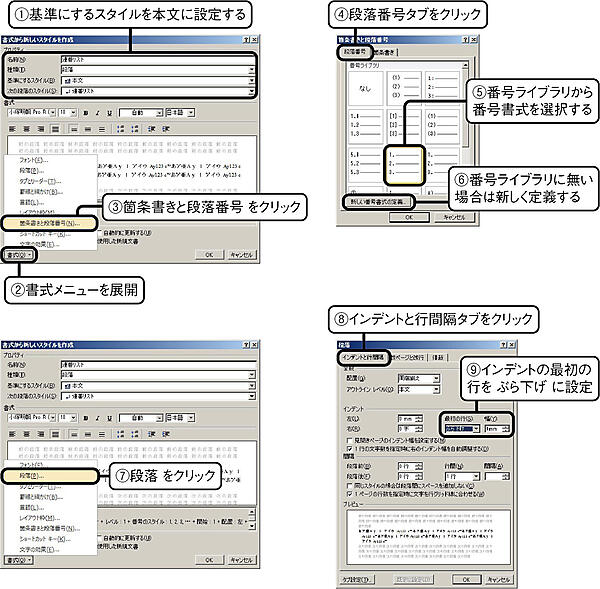The image size is (600, 589).
Task: Click OK in numbering dialog
Action: (409, 217)
